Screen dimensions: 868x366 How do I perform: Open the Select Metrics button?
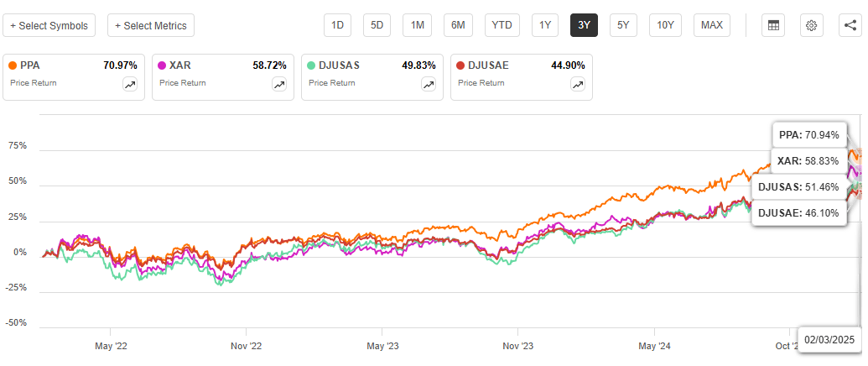[151, 25]
